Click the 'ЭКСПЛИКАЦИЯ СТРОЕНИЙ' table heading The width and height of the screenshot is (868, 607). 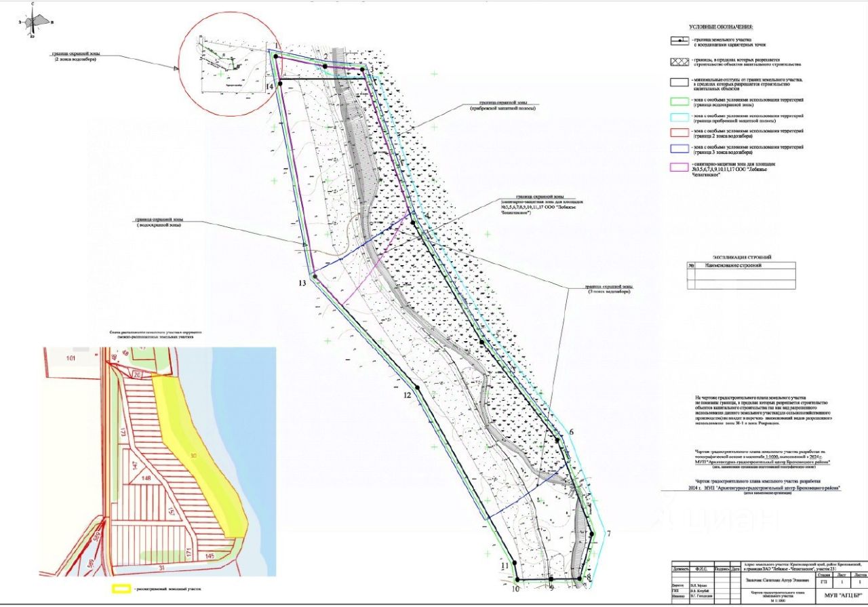(x=742, y=257)
